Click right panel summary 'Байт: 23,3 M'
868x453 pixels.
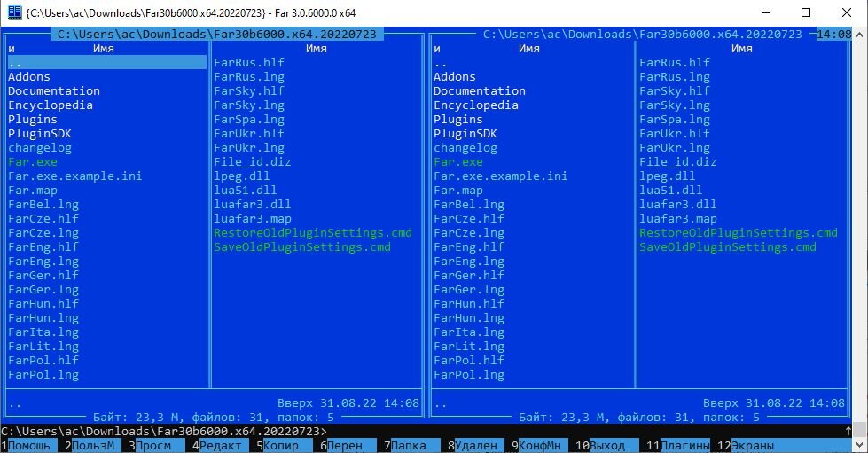pyautogui.click(x=560, y=418)
